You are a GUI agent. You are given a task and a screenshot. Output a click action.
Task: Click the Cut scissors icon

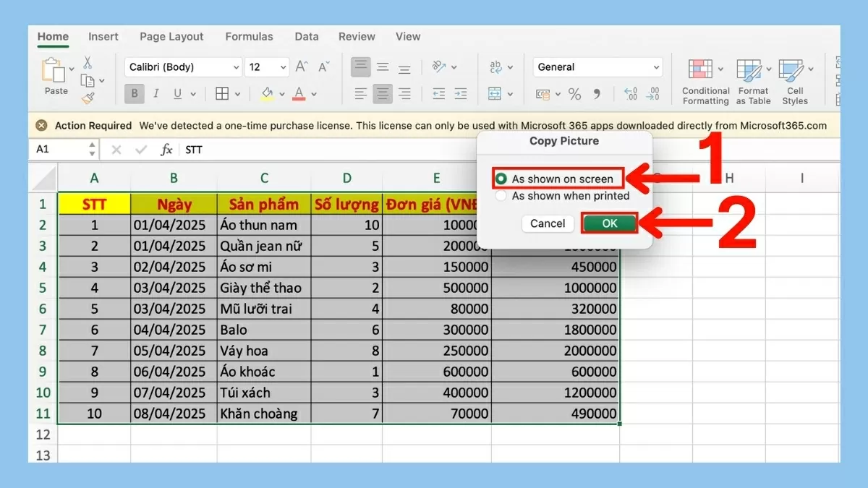[x=88, y=63]
